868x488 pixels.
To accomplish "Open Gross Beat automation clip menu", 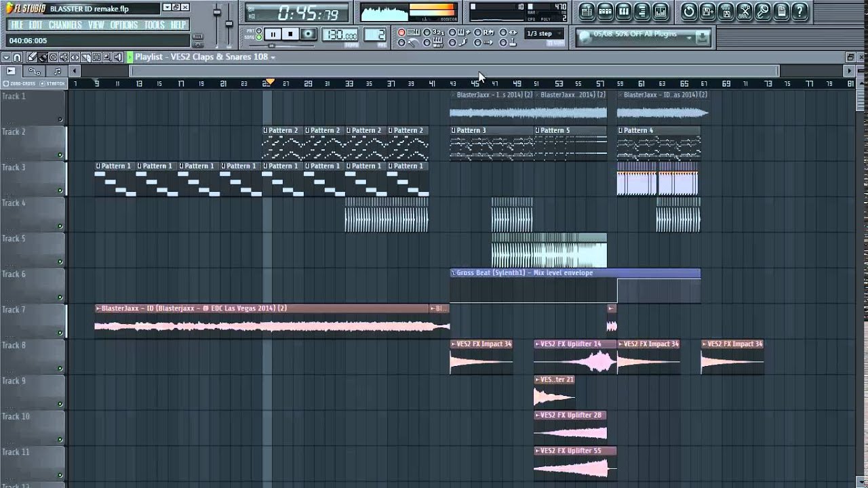I will 454,272.
